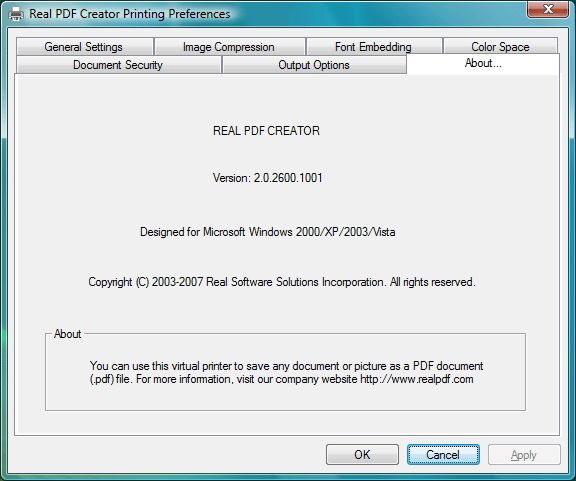Screen dimensions: 576x481
Task: Click the printer icon in the title bar
Action: pos(16,14)
